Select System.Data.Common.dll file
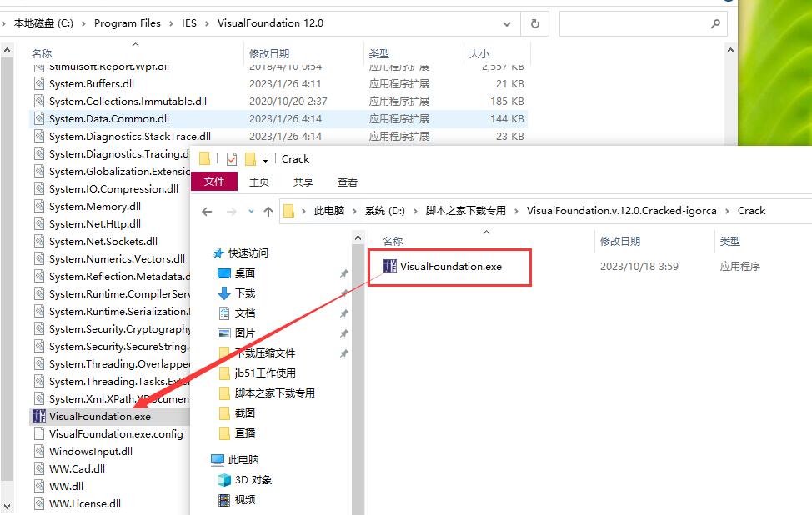The height and width of the screenshot is (515, 812). [x=109, y=119]
